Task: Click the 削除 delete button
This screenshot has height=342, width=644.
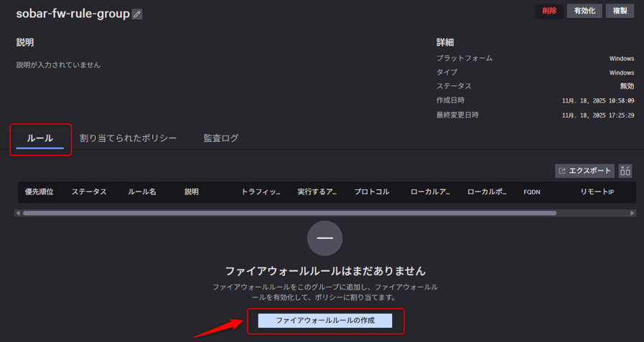Action: tap(549, 11)
